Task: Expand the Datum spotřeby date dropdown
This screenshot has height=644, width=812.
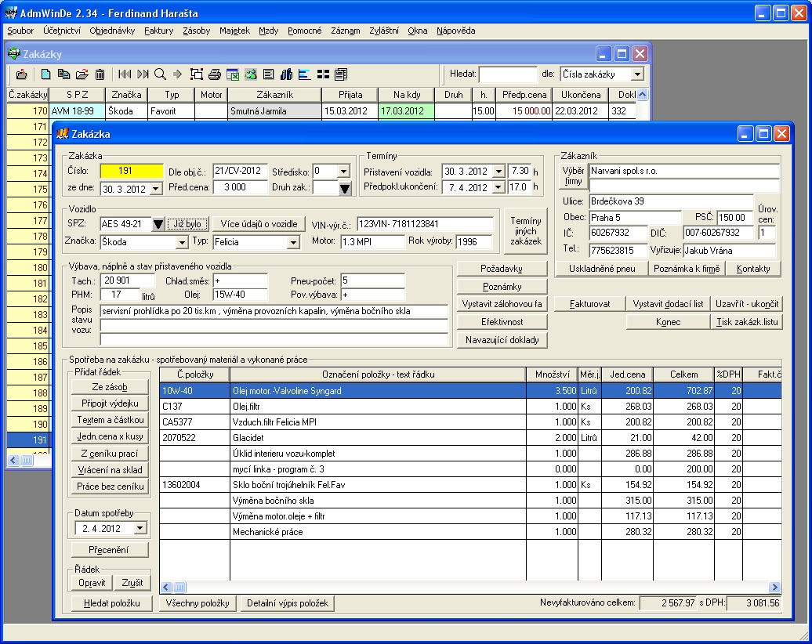Action: [140, 529]
